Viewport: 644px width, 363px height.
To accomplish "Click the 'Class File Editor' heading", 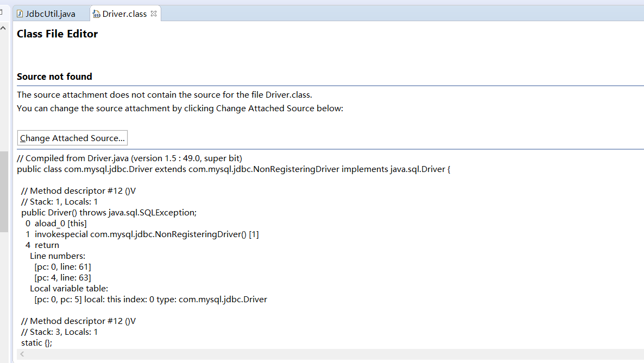I will click(x=57, y=34).
